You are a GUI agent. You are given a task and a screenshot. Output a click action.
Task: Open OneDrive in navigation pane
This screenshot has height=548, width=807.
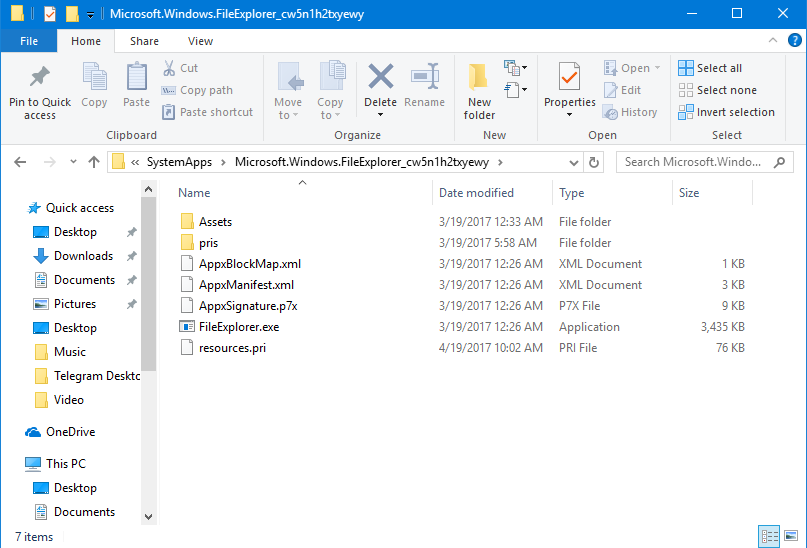pyautogui.click(x=61, y=432)
